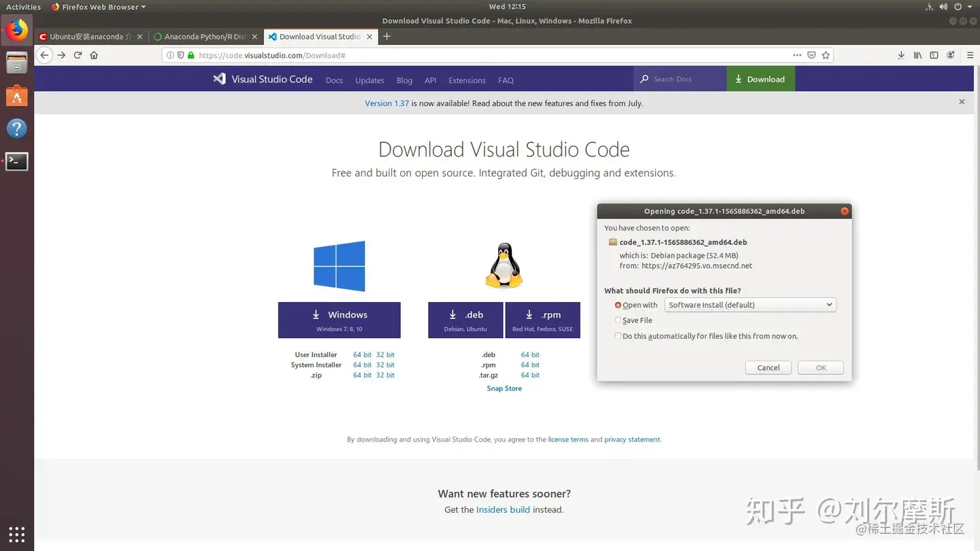Open Terminal from the Ubuntu dock
Screen dimensions: 980x551
(x=17, y=161)
